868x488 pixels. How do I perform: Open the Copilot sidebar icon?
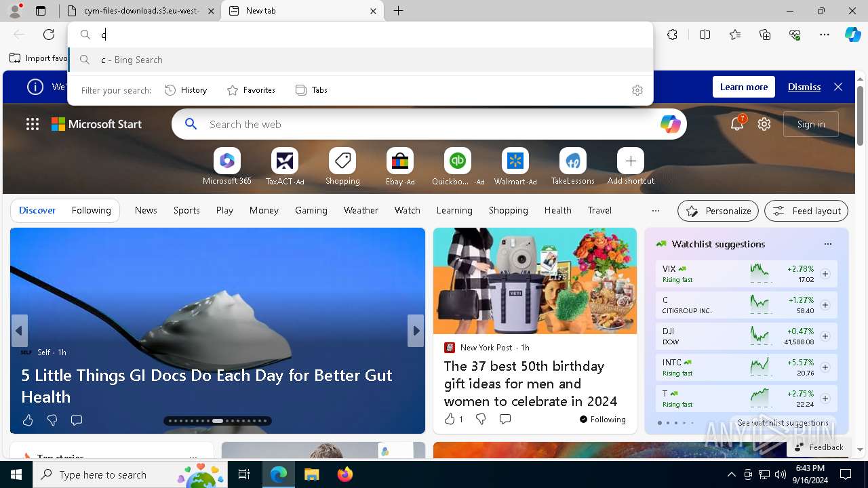point(852,35)
